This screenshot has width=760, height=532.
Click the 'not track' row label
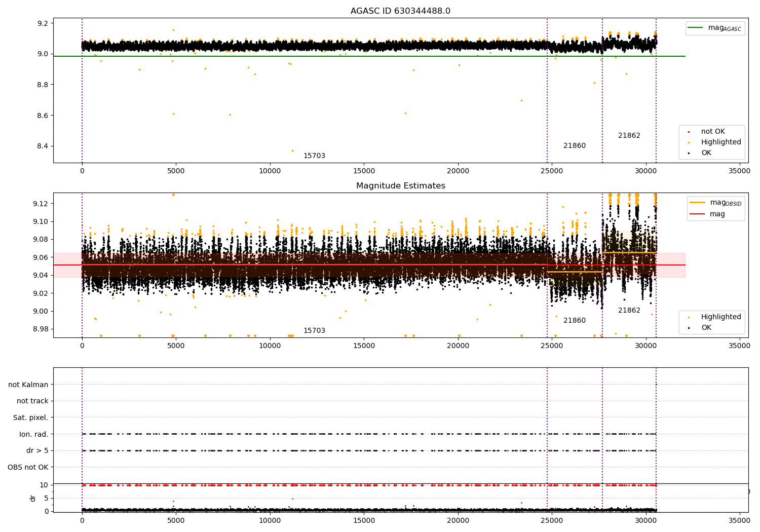click(x=32, y=401)
